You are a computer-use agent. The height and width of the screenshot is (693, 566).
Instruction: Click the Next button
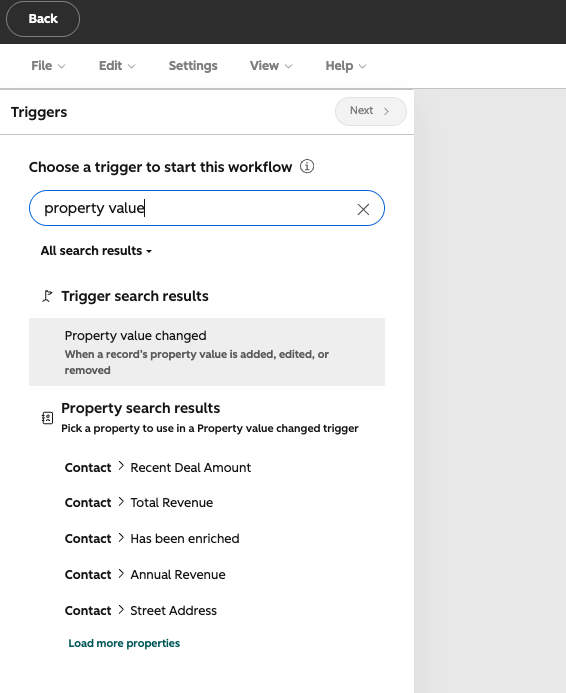371,111
